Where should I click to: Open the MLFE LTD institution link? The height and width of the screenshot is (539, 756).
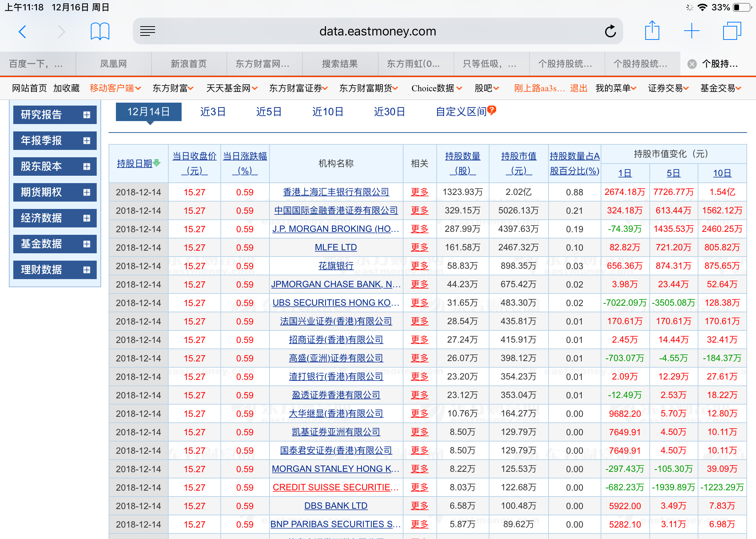click(336, 247)
